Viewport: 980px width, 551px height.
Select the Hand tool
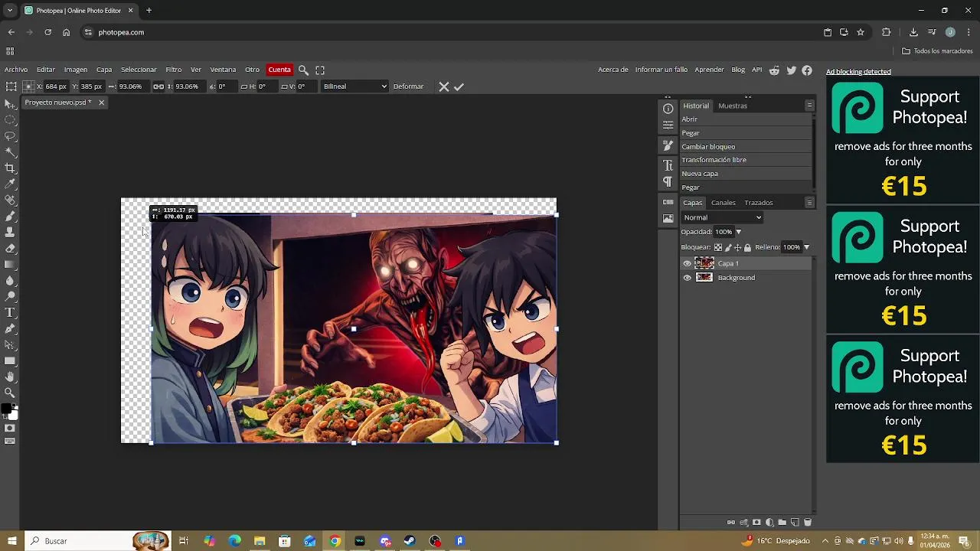click(x=10, y=377)
